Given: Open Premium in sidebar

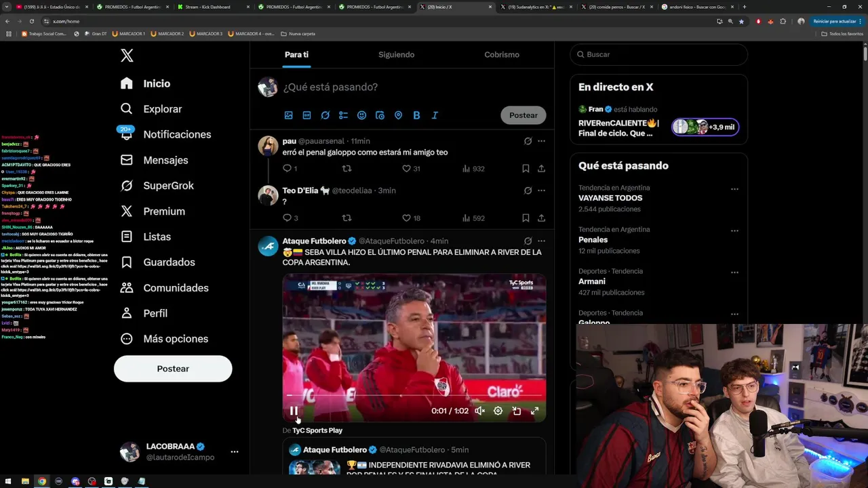Looking at the screenshot, I should click(x=153, y=211).
